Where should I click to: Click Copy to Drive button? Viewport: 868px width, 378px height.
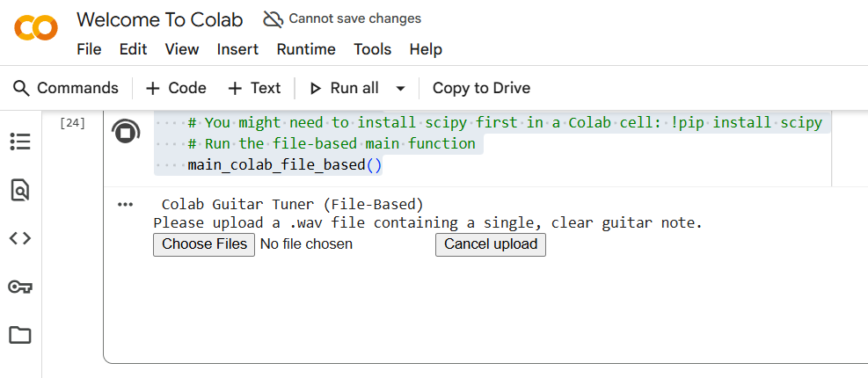coord(481,88)
